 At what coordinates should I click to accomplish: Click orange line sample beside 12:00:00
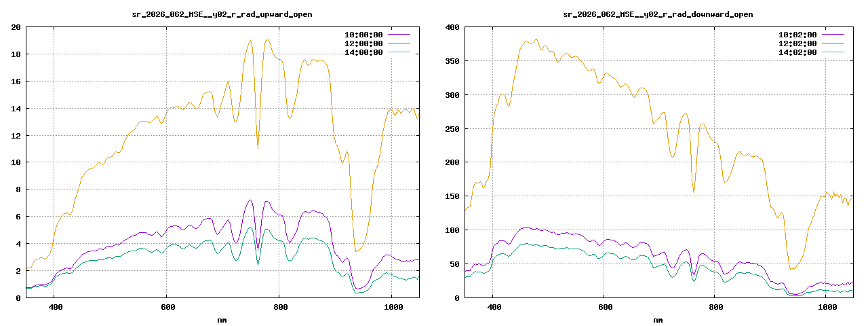point(399,43)
